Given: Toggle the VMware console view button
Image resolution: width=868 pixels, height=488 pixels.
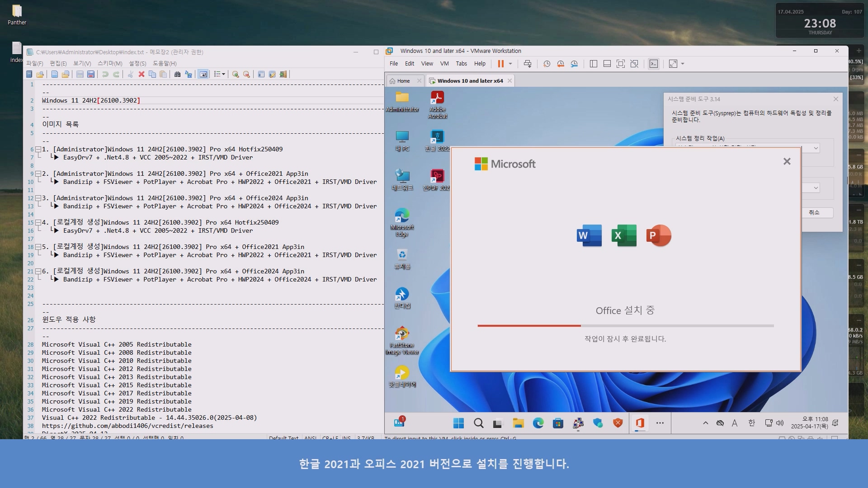Looking at the screenshot, I should pyautogui.click(x=654, y=64).
